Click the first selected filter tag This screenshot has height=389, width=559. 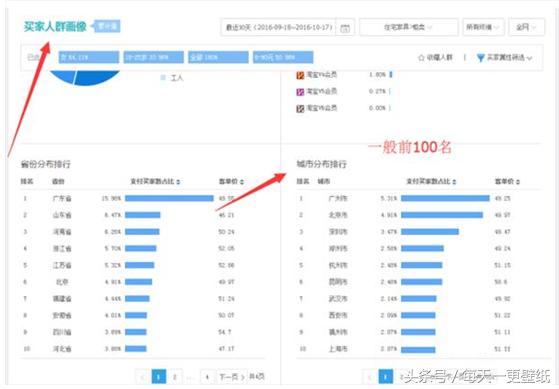(x=89, y=57)
